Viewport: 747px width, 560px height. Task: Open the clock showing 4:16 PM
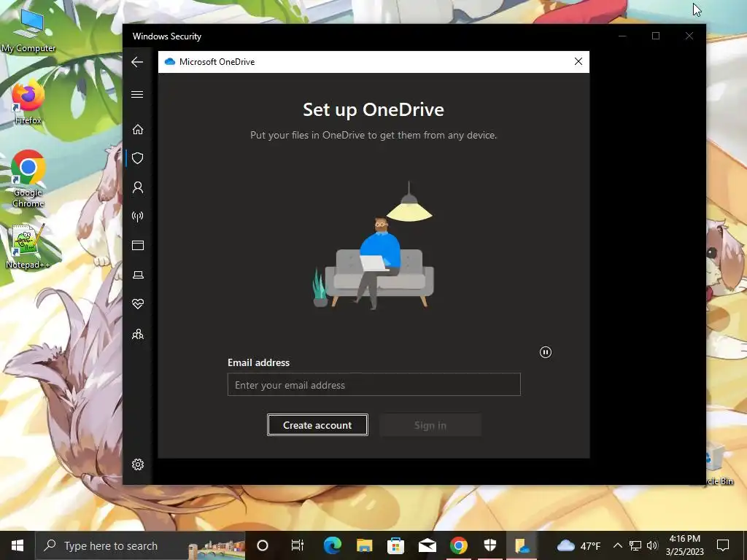[x=684, y=545]
